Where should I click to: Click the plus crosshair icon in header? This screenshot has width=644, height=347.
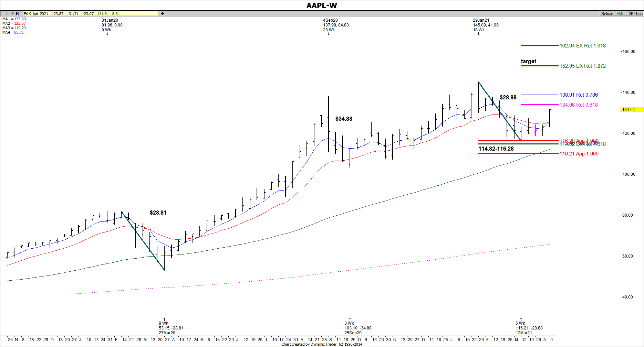point(163,14)
